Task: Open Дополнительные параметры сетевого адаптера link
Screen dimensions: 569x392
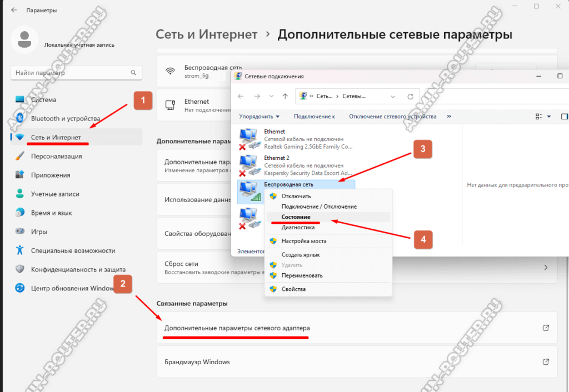Action: (237, 328)
